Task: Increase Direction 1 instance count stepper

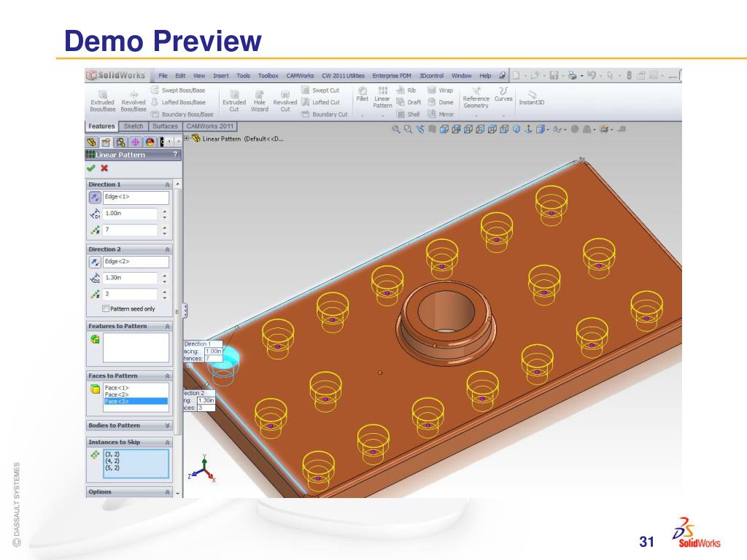Action: pyautogui.click(x=164, y=227)
